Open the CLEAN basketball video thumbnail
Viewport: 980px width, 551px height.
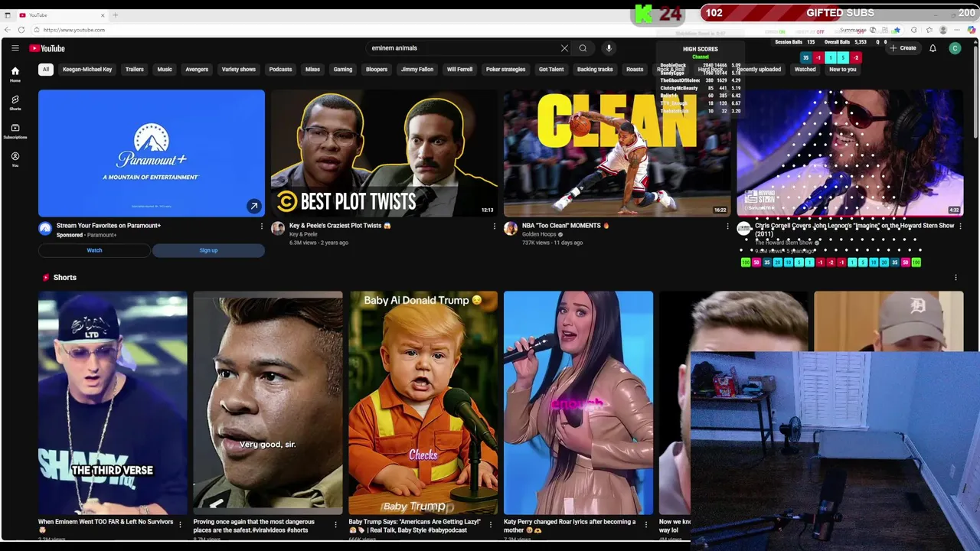(x=617, y=153)
